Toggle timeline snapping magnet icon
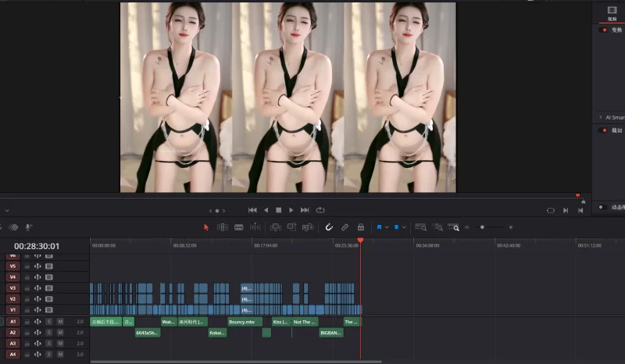The image size is (625, 364). point(329,227)
